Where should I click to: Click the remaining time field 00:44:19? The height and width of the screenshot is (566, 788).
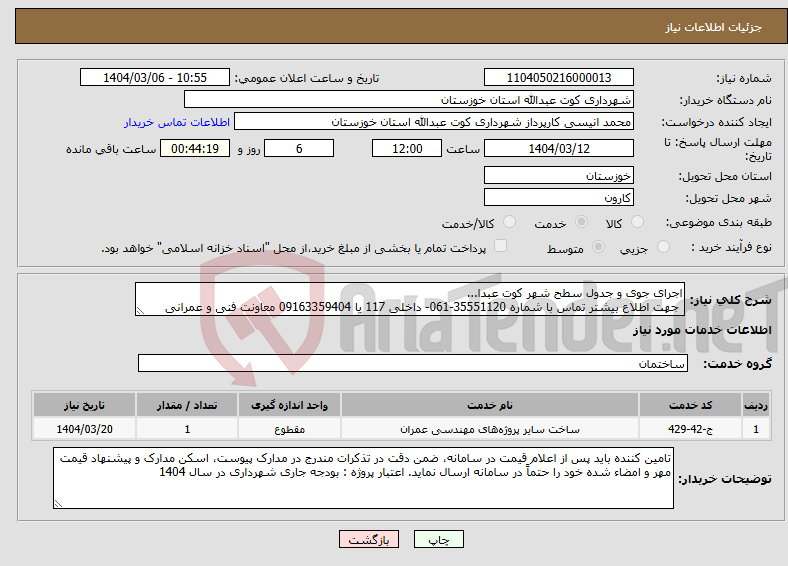[195, 148]
